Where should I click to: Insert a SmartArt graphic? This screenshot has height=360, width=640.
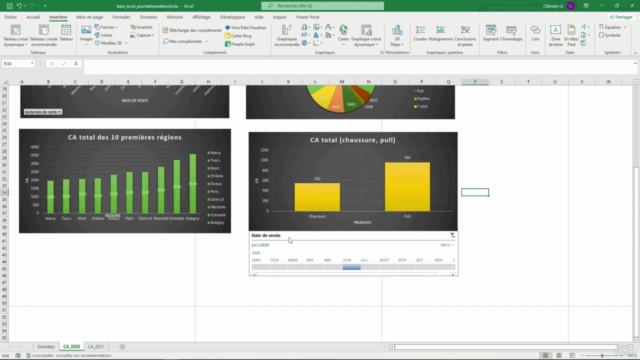click(141, 27)
